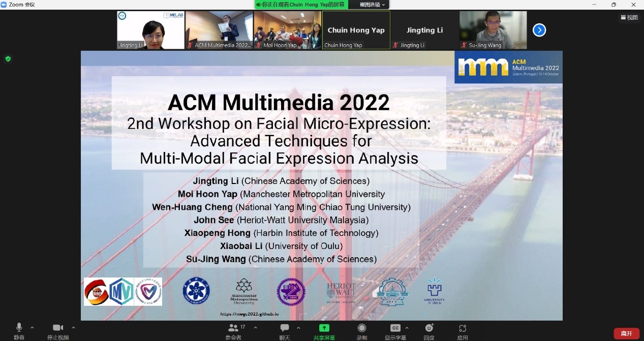Open the 视图选项 view options menu
The image size is (644, 341).
coord(373,5)
